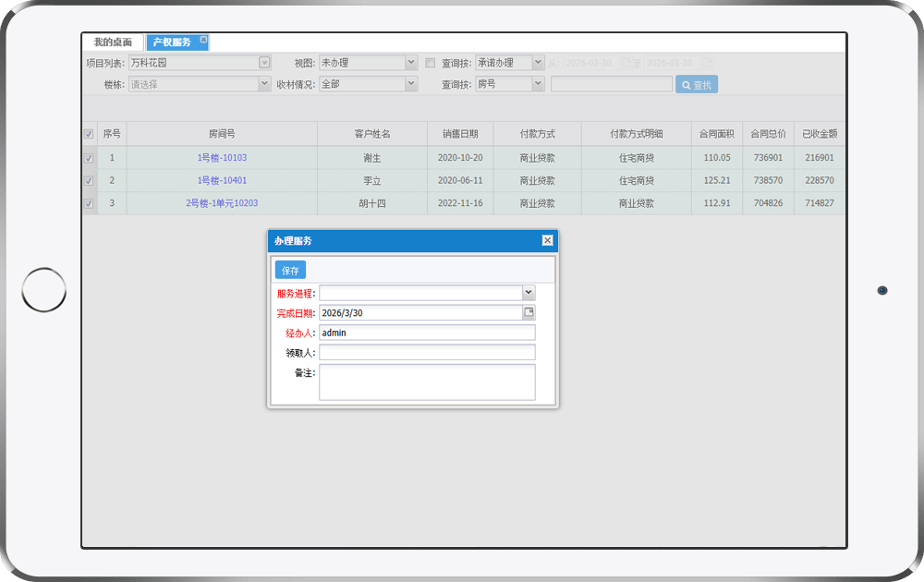This screenshot has height=582, width=924.
Task: Close the 办理服务 dialog
Action: click(x=547, y=240)
